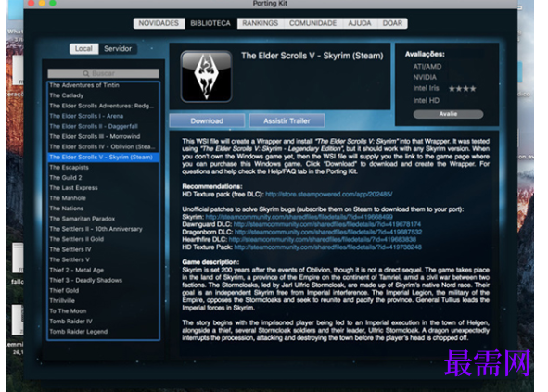
Task: Select The Settlers II Gold entry
Action: click(x=104, y=239)
